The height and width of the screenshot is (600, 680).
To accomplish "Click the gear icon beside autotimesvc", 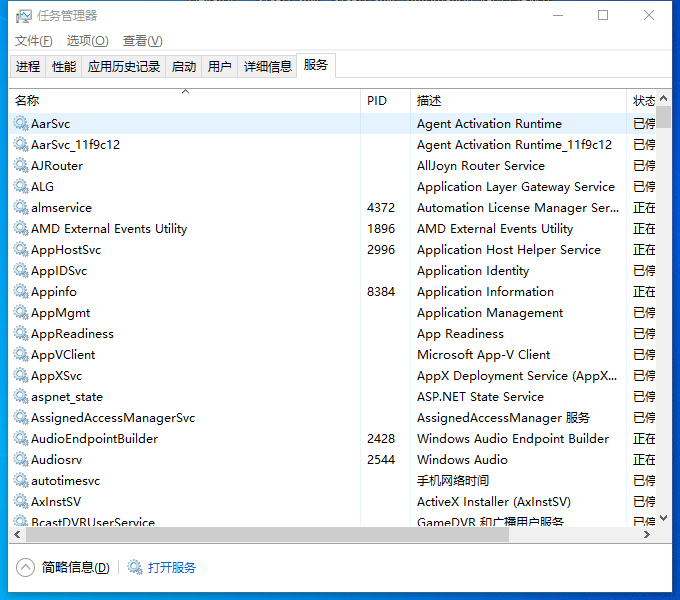I will pos(21,480).
